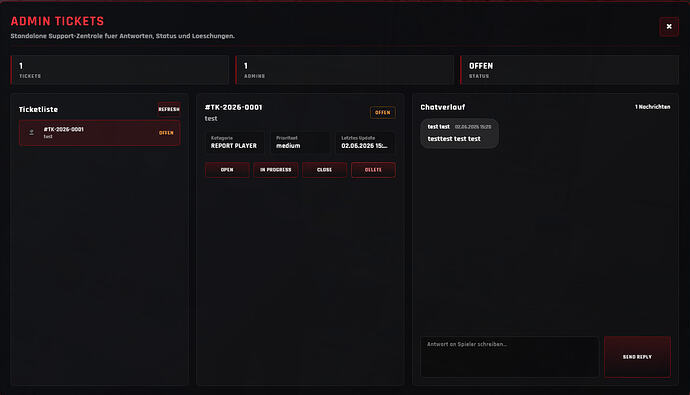Click the OFFEN label on the ticket list row
This screenshot has height=395, width=690.
pos(166,133)
